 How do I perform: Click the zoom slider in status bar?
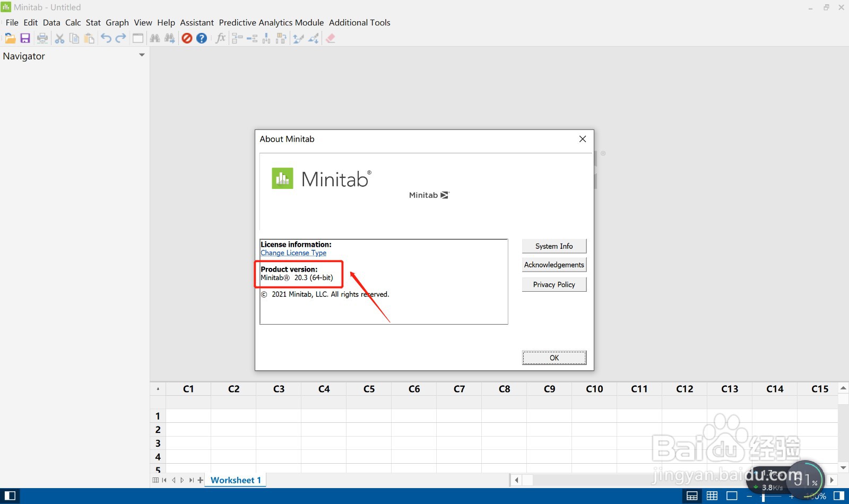tap(764, 497)
